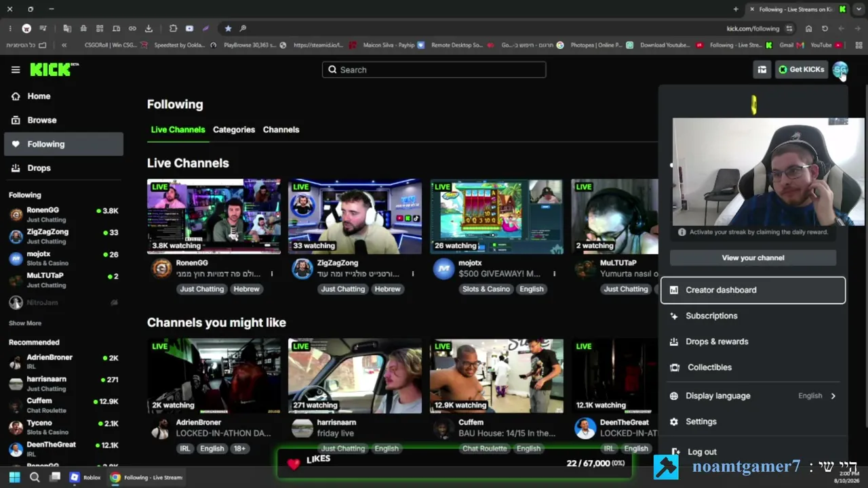Click the browser bookmark star icon
This screenshot has height=488, width=868.
pyautogui.click(x=228, y=28)
